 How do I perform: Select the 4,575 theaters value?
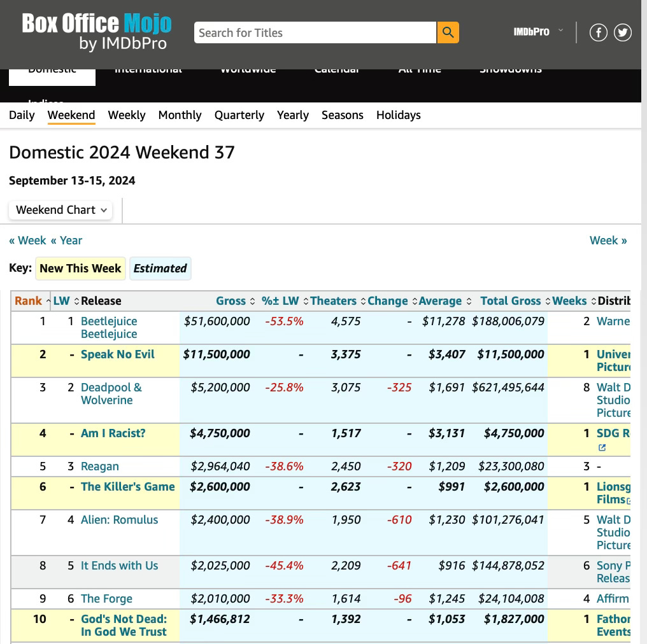click(346, 321)
